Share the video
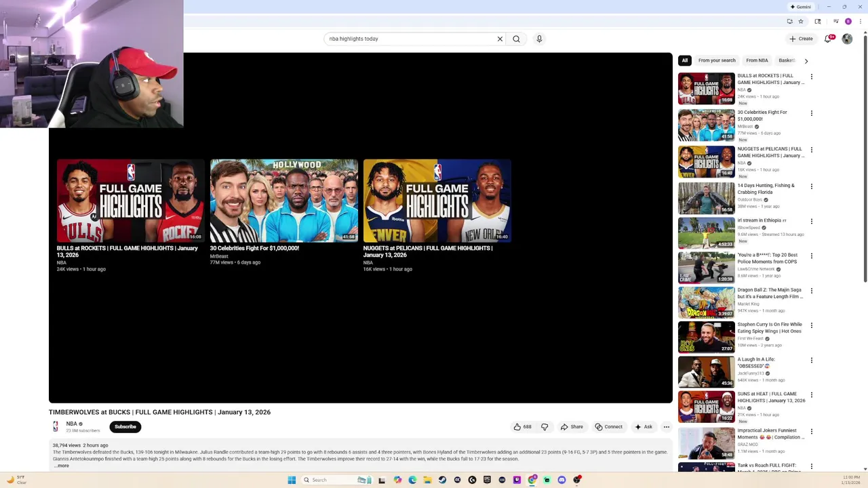The height and width of the screenshot is (488, 868). coord(572,427)
